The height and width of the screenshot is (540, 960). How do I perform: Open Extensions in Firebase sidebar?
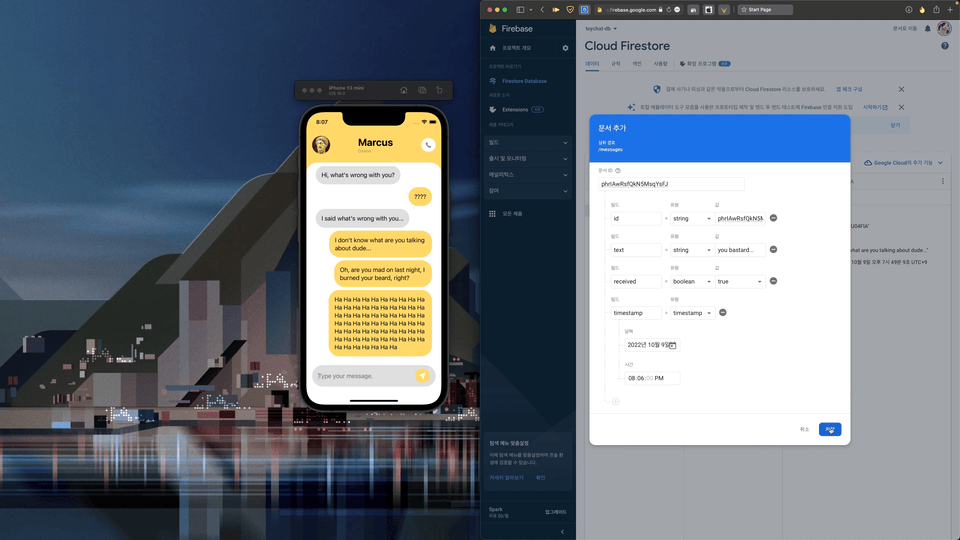[x=515, y=110]
